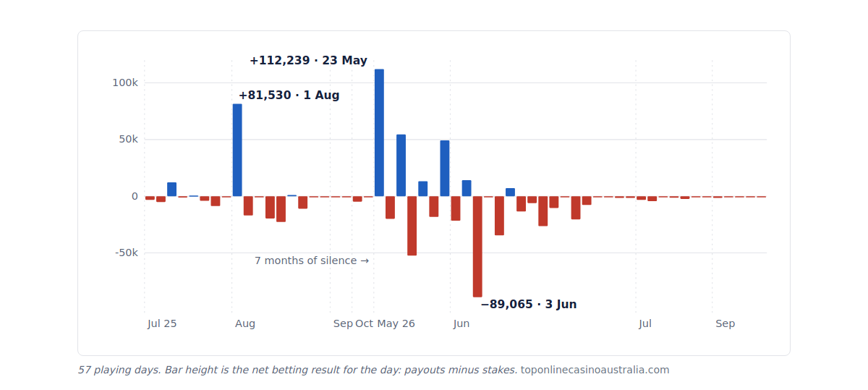Click the deepest red bar labeled −89,065
Viewport: 868px width, 390px height.
tap(477, 247)
